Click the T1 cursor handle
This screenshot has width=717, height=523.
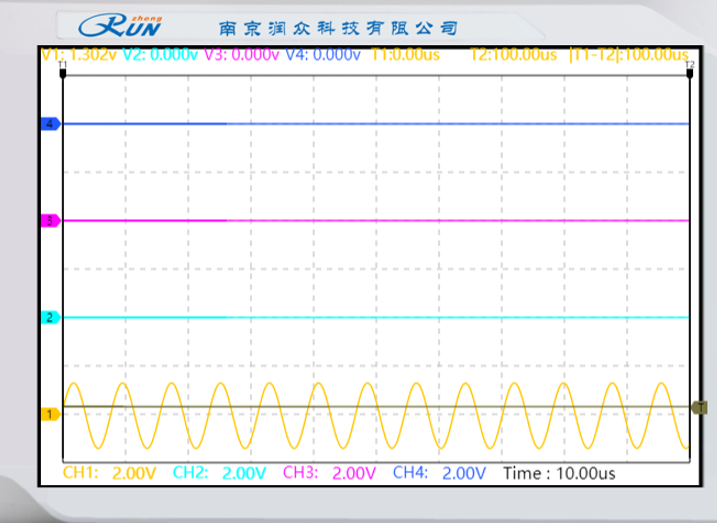click(x=63, y=65)
